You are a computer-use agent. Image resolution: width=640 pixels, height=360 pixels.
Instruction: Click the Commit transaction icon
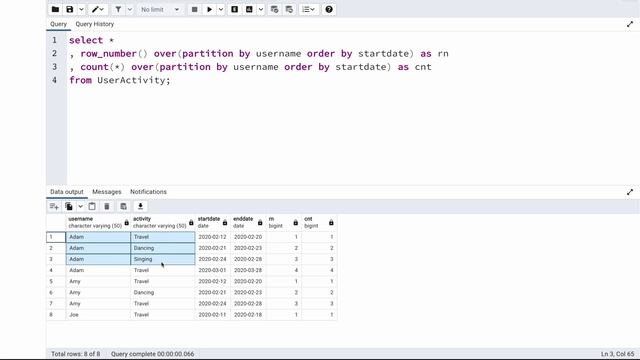[x=274, y=9]
